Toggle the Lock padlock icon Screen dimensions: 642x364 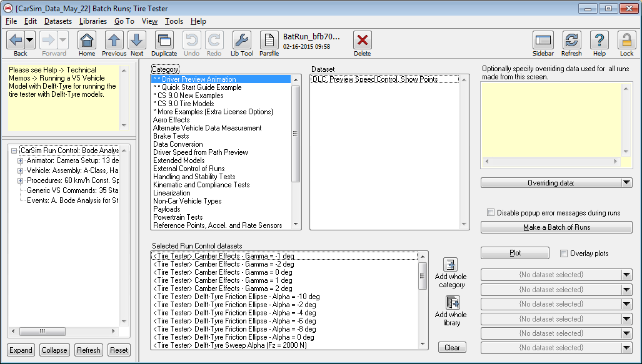[626, 40]
